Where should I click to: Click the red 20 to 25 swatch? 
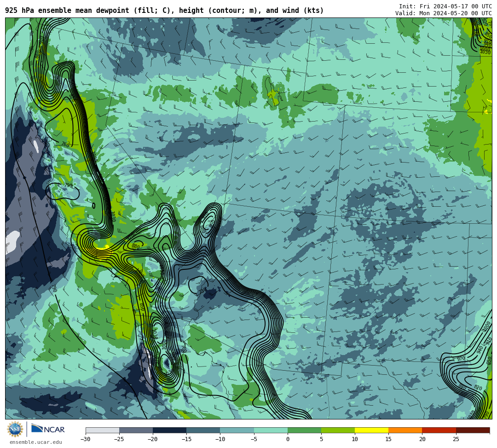439,430
